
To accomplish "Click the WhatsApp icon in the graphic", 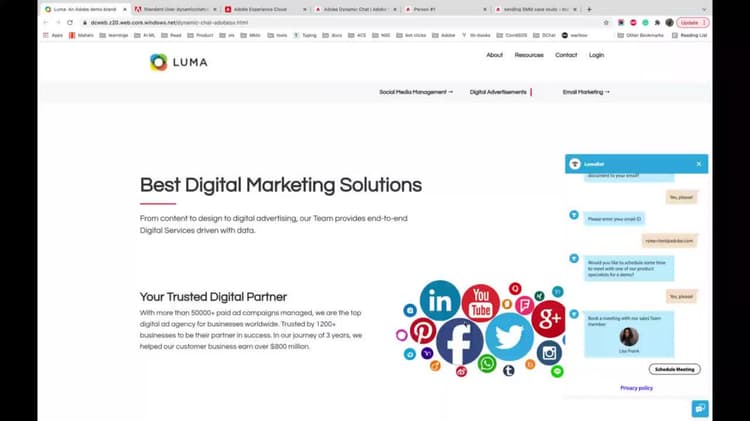I will tap(487, 364).
